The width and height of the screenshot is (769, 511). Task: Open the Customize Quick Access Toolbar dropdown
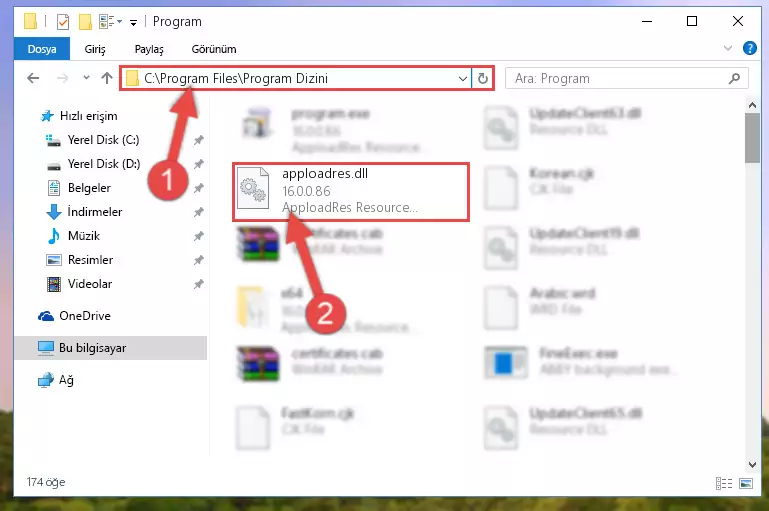[x=133, y=23]
